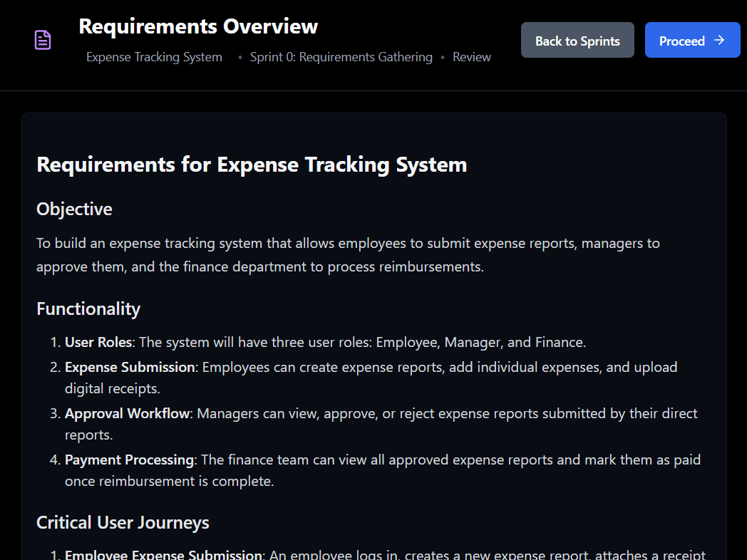Select Sprint 0: Requirements Gathering breadcrumb
747x560 pixels.
pyautogui.click(x=341, y=57)
